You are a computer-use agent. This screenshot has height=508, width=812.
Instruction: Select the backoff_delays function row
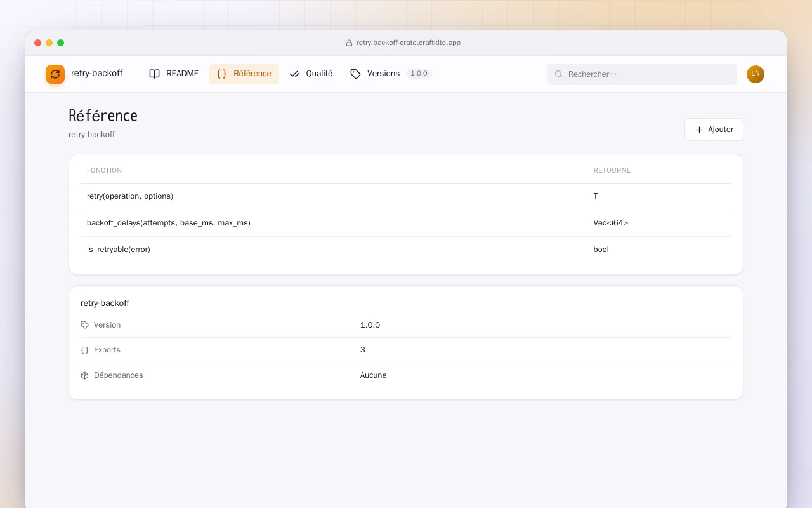pos(406,223)
